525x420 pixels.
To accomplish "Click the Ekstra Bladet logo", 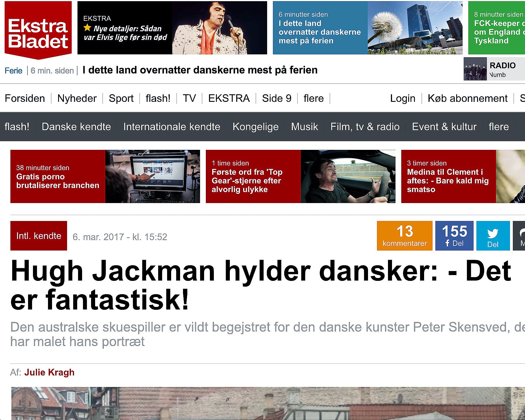I will point(38,30).
